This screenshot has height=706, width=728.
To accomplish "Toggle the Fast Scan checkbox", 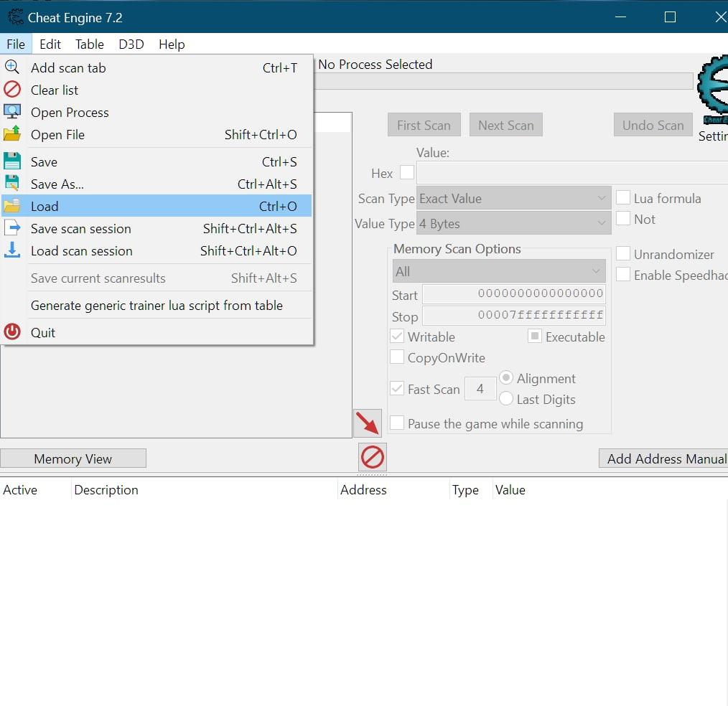I will 397,389.
